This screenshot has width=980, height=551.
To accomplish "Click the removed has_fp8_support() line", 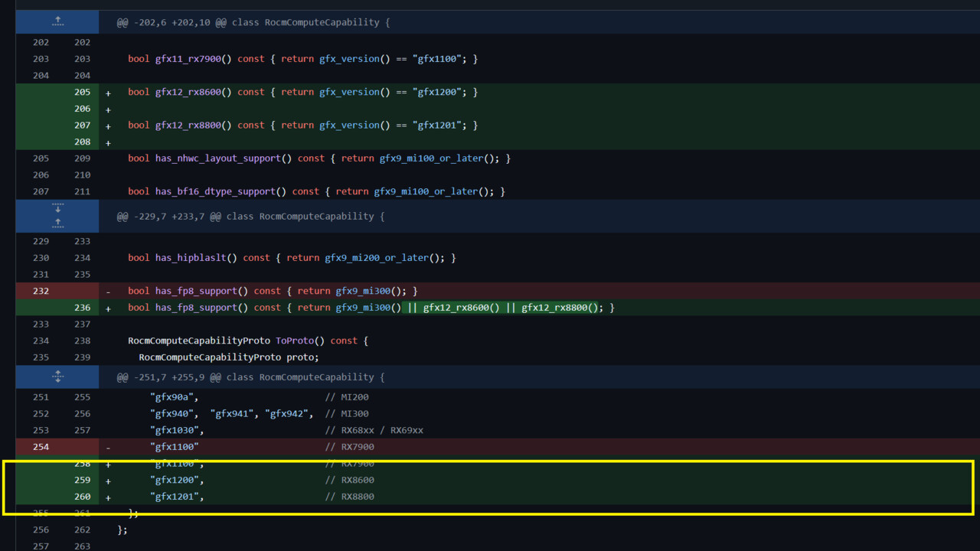I will click(273, 291).
